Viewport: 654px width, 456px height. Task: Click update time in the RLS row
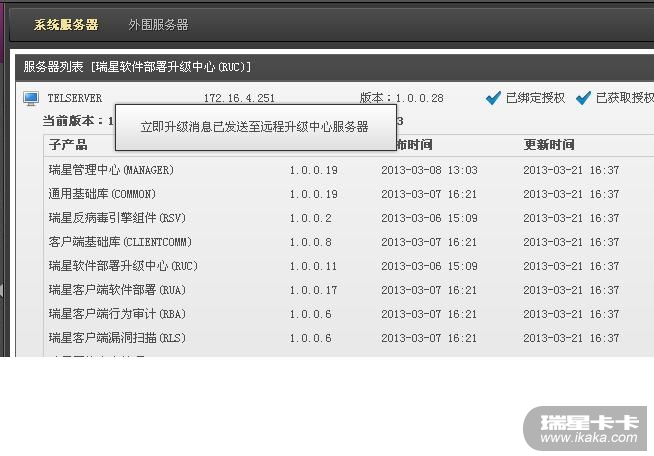(x=571, y=338)
